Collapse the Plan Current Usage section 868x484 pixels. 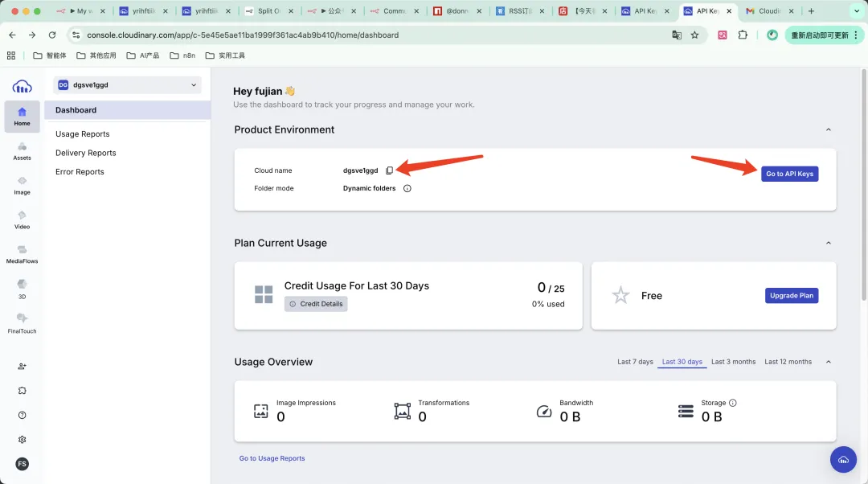click(x=829, y=243)
